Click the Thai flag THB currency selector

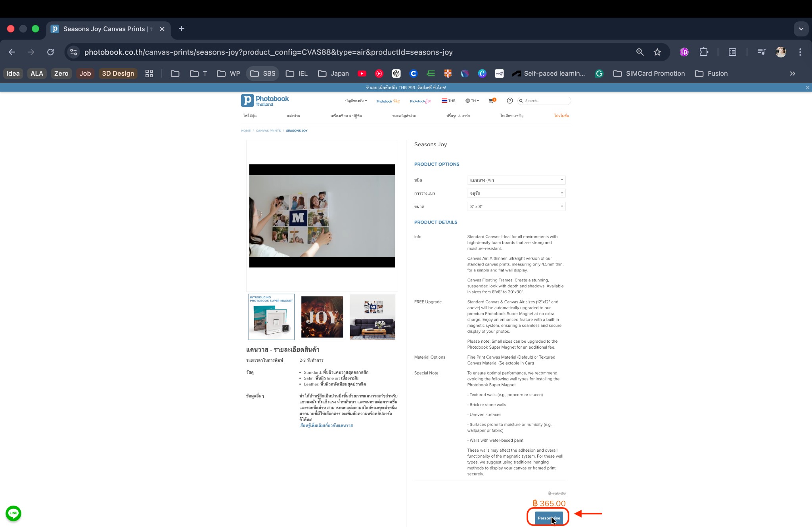pyautogui.click(x=448, y=101)
